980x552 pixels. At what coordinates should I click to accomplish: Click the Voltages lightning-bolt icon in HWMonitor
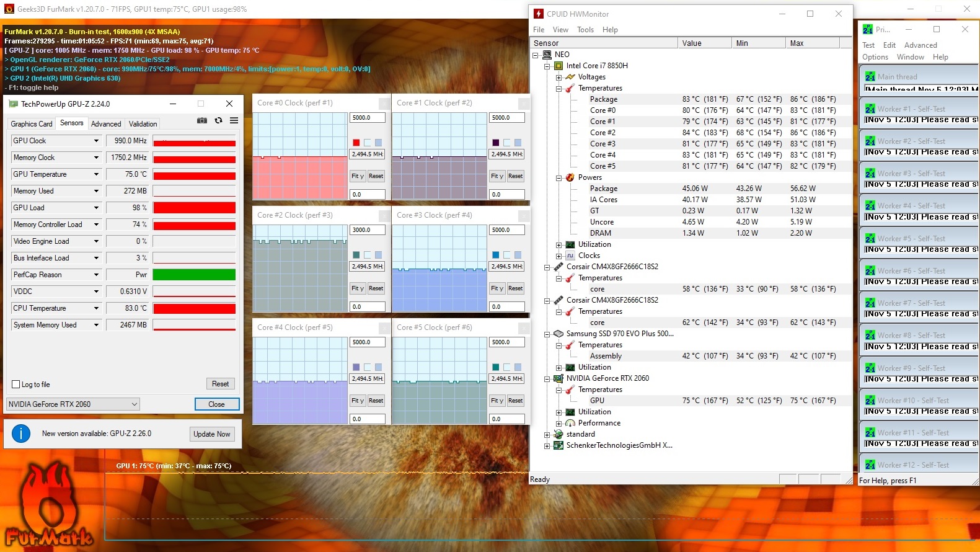[x=570, y=77]
